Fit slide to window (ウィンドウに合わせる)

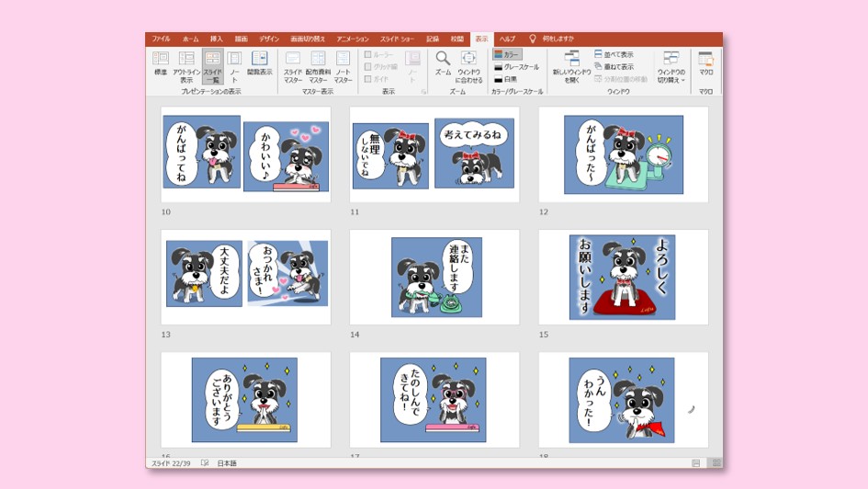tap(468, 66)
